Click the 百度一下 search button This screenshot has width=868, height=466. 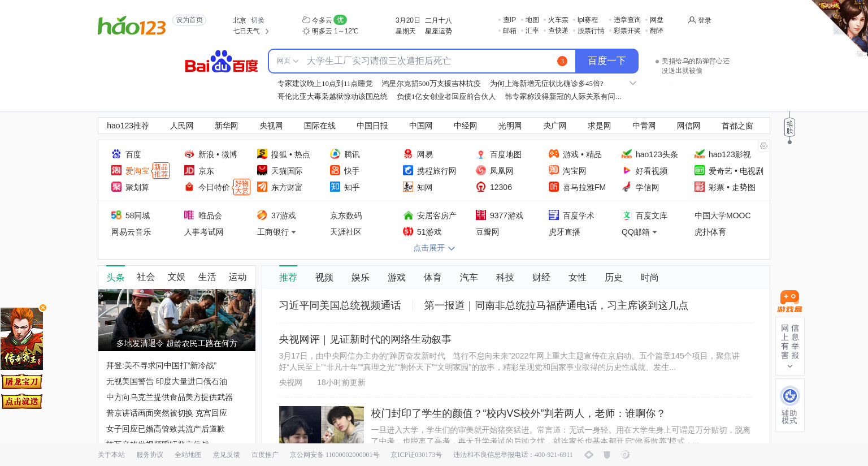607,61
